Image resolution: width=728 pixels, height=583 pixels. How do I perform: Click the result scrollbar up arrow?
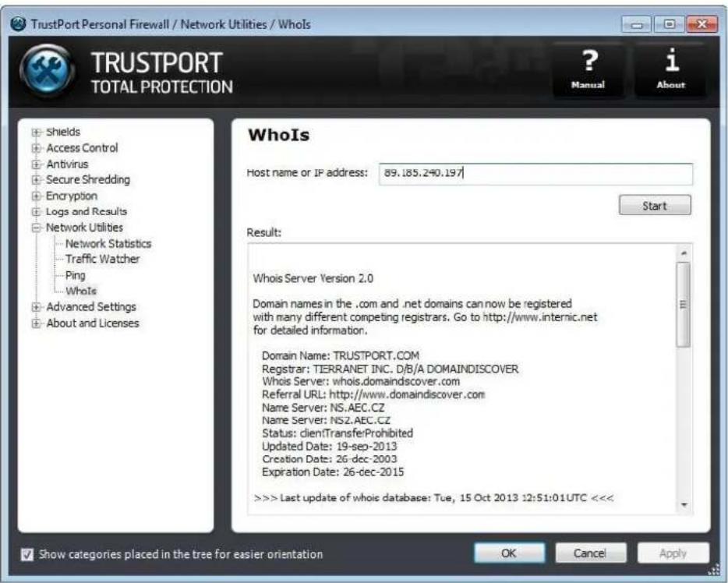(684, 253)
